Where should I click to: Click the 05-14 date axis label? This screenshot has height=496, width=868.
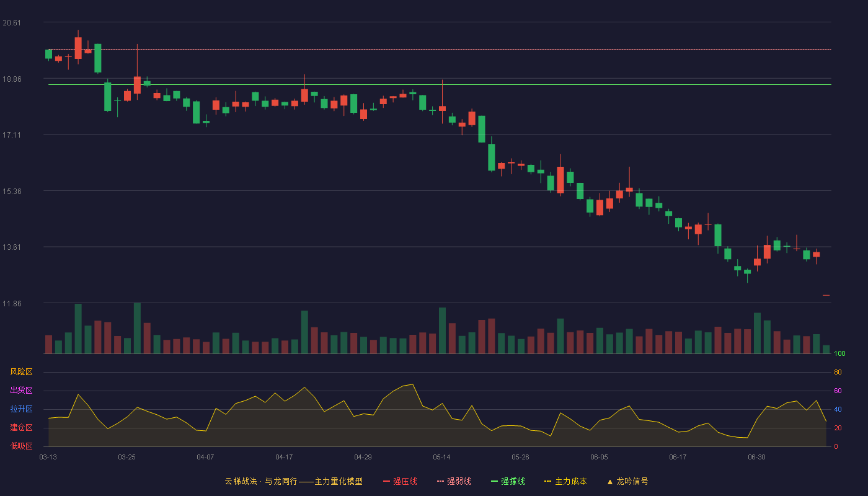(441, 457)
